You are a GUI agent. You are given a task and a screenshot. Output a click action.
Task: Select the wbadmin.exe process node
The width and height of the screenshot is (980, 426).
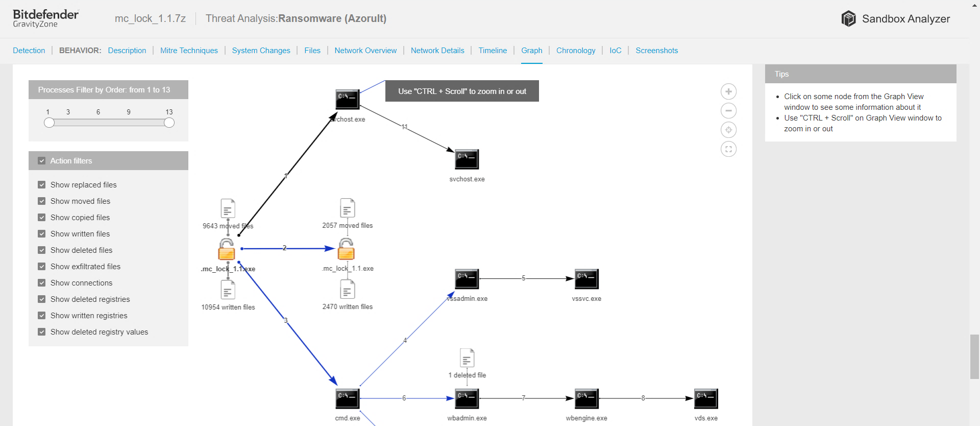pos(467,398)
